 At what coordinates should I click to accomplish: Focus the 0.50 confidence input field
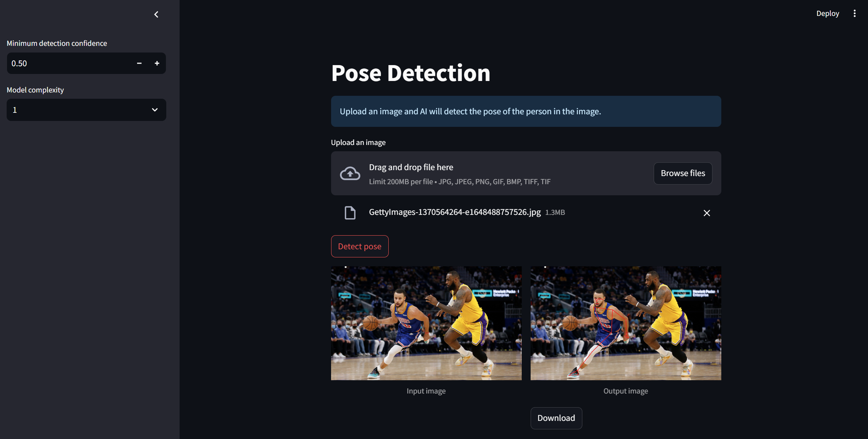click(x=70, y=63)
